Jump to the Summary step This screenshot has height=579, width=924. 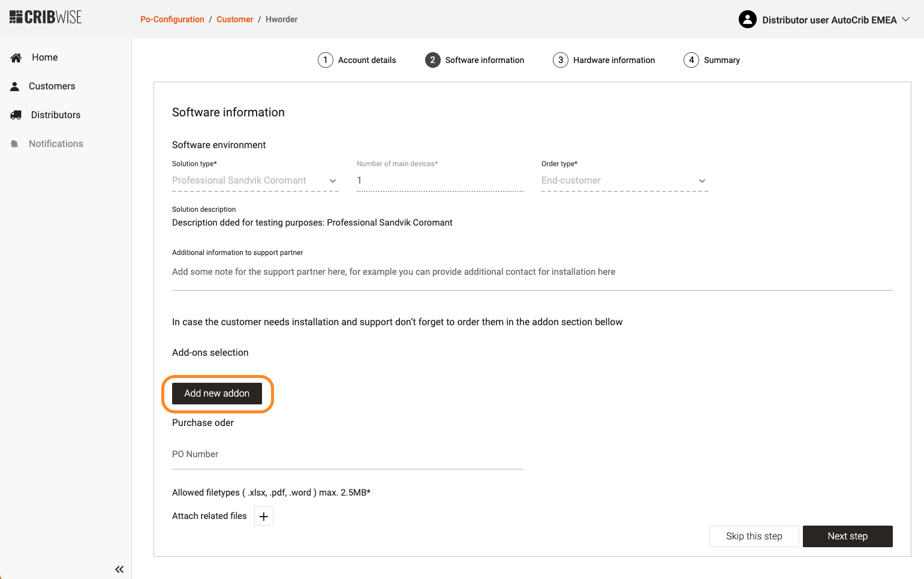click(x=712, y=60)
